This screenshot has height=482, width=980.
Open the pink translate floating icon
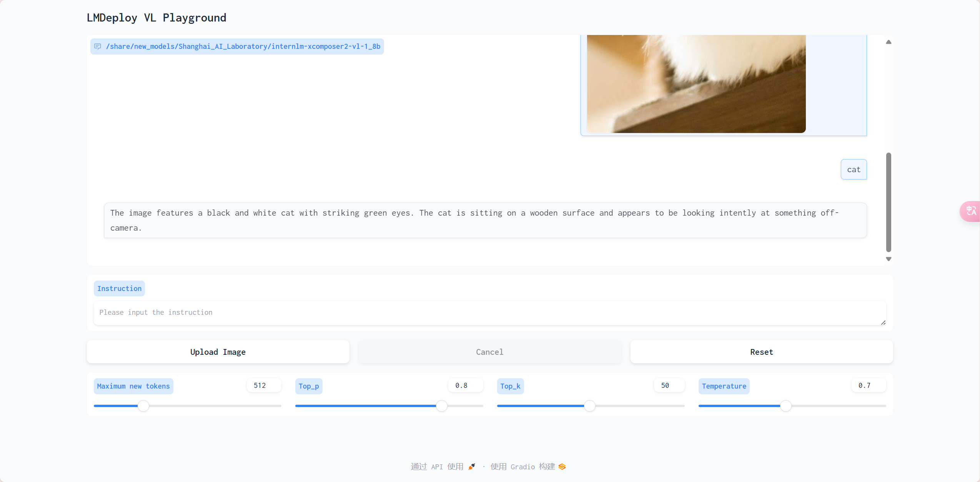coord(970,211)
